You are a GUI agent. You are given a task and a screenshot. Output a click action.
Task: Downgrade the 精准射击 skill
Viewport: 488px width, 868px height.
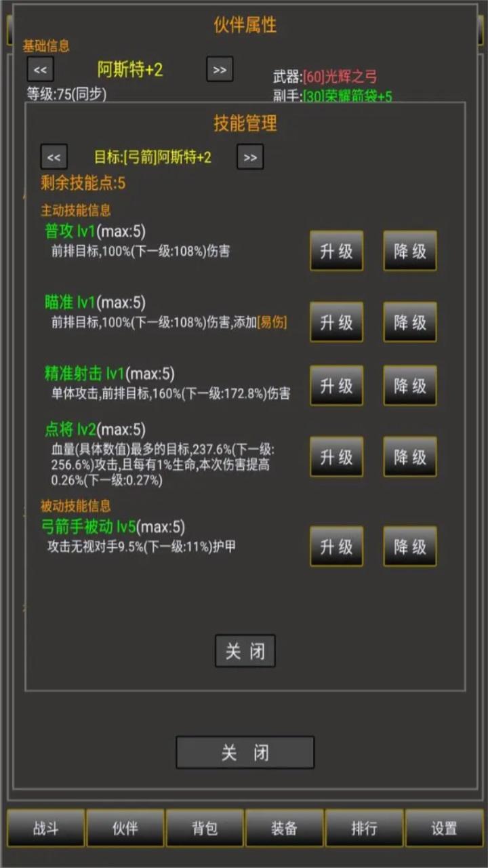(x=410, y=386)
